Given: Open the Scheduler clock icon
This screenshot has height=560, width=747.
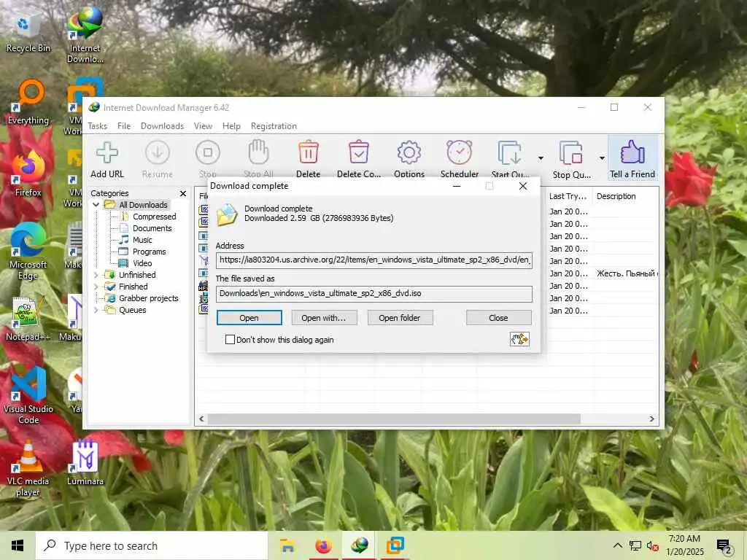Looking at the screenshot, I should [x=460, y=152].
